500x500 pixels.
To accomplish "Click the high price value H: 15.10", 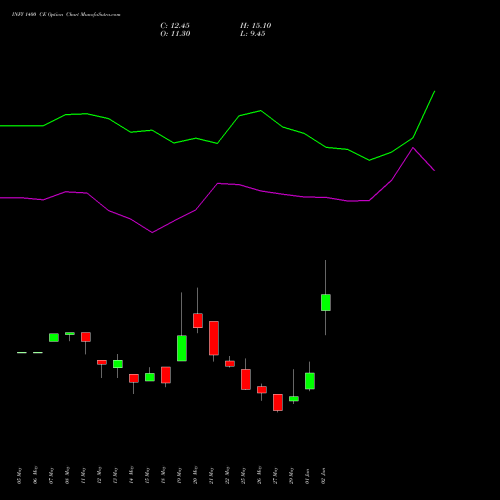I will pos(256,26).
